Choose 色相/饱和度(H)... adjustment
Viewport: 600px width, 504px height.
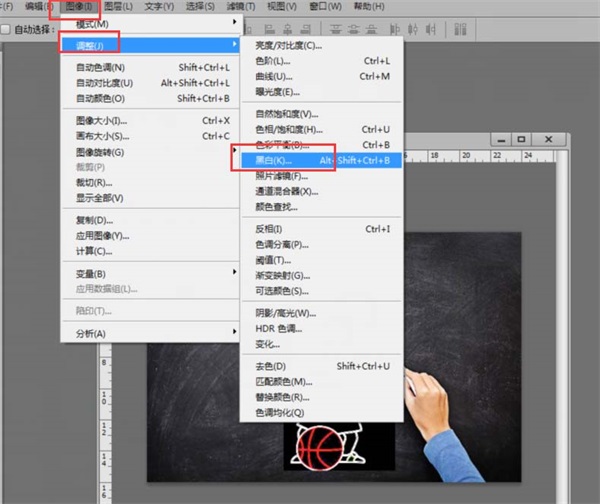pos(321,129)
